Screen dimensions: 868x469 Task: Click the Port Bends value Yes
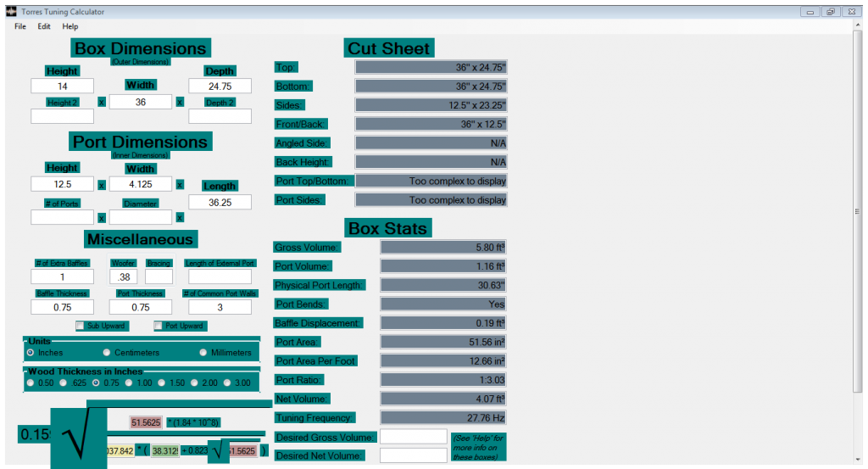pos(443,304)
